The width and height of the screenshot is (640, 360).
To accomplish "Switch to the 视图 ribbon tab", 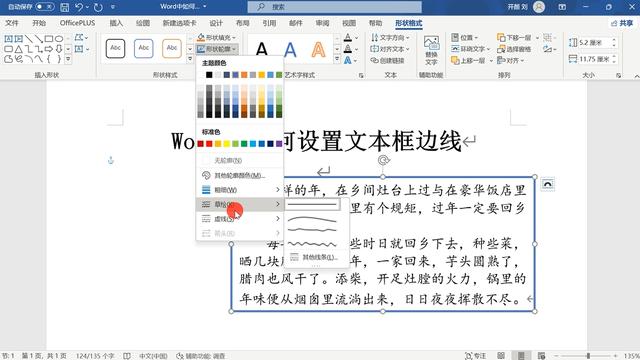I will (349, 23).
